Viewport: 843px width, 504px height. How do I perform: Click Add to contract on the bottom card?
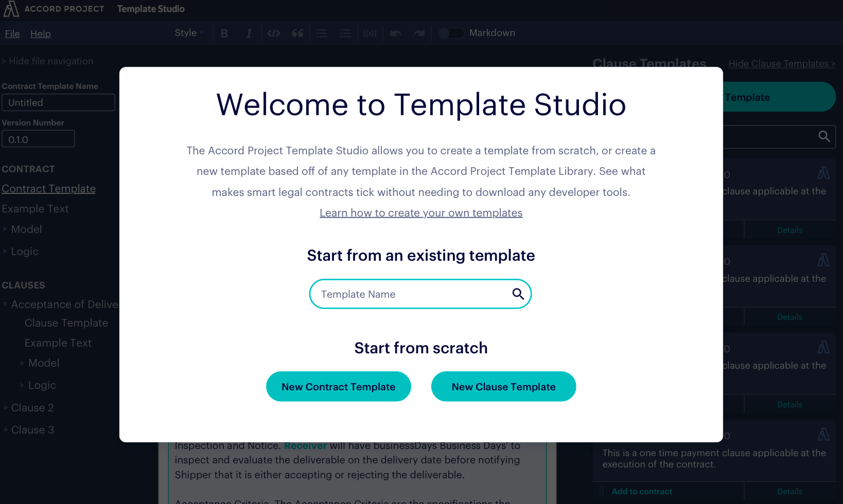coord(642,492)
